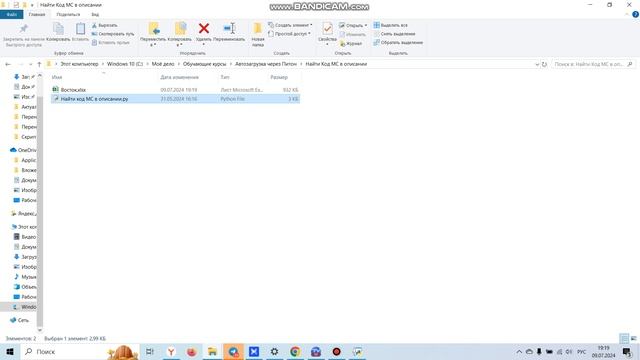
Task: Open Task View on the taskbar
Action: [x=150, y=351]
